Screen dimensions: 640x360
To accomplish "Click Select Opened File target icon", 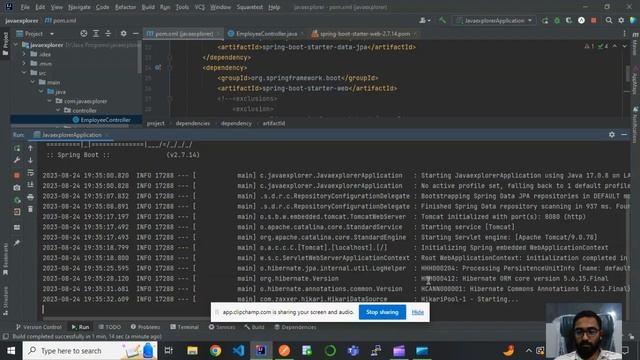I will [x=84, y=33].
